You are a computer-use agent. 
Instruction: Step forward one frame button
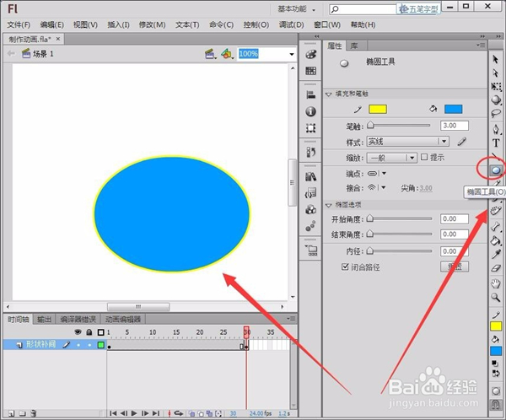point(145,413)
